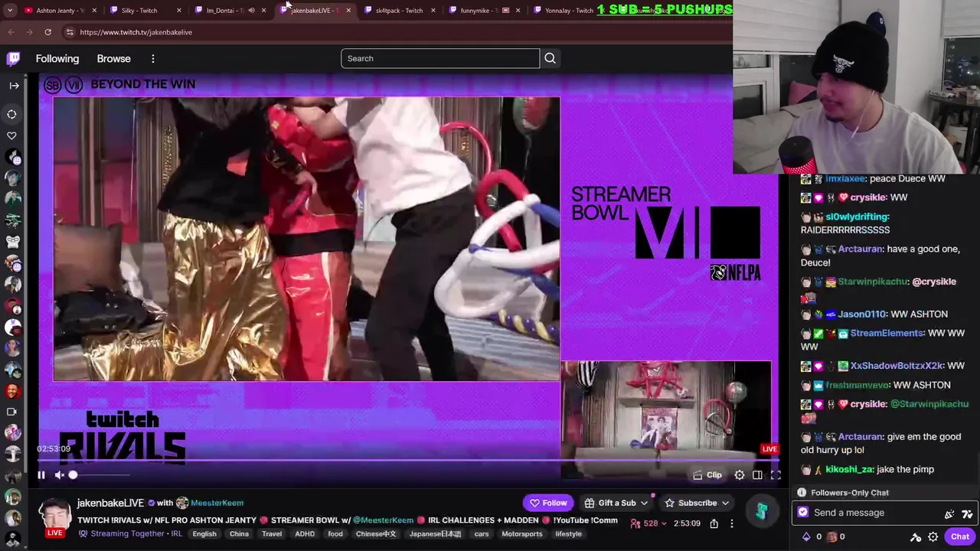Open chat identity badge icon in message box
This screenshot has width=980, height=551.
(x=802, y=513)
